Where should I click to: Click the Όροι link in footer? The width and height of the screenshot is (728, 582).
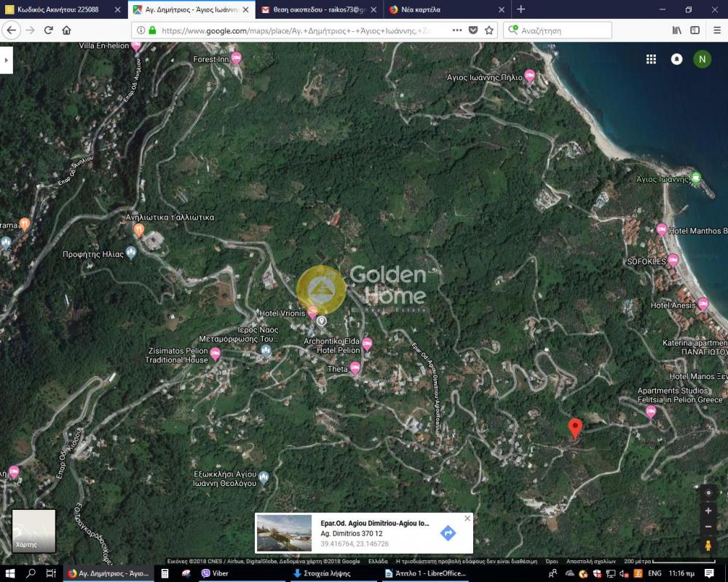pyautogui.click(x=552, y=562)
